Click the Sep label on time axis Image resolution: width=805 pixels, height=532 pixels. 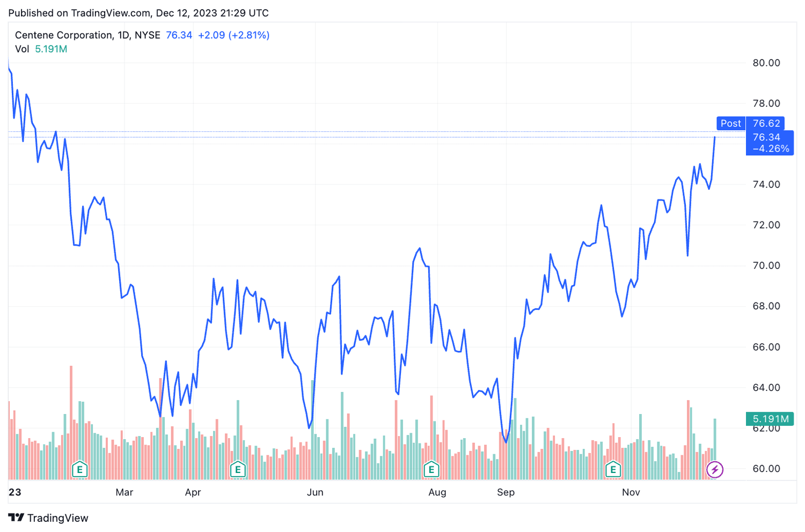pos(506,492)
